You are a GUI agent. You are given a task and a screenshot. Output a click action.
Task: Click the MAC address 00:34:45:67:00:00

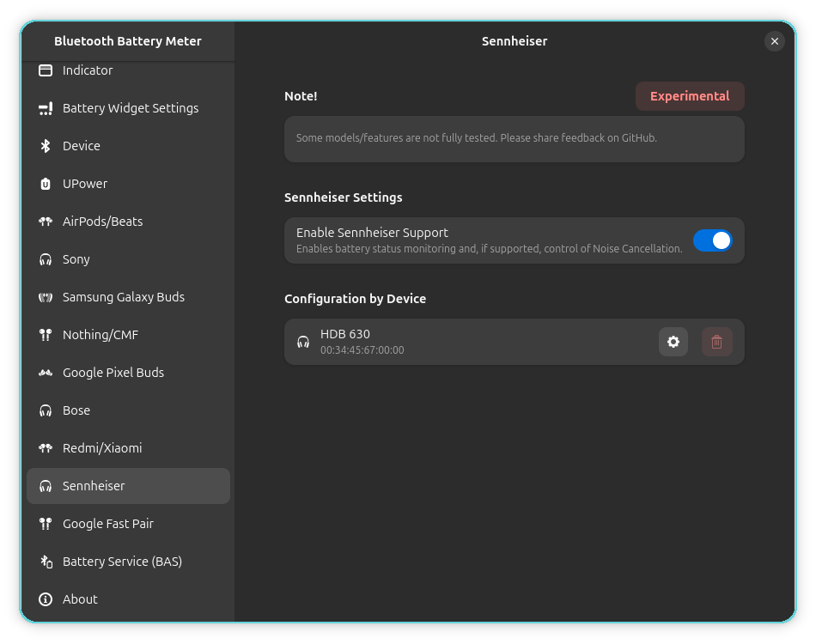click(x=362, y=350)
